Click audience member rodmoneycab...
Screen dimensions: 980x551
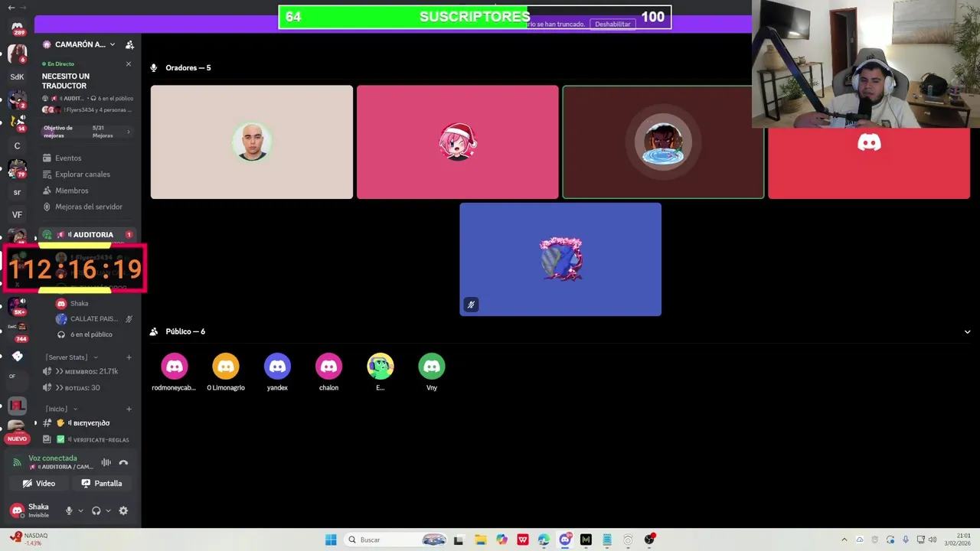click(x=175, y=372)
